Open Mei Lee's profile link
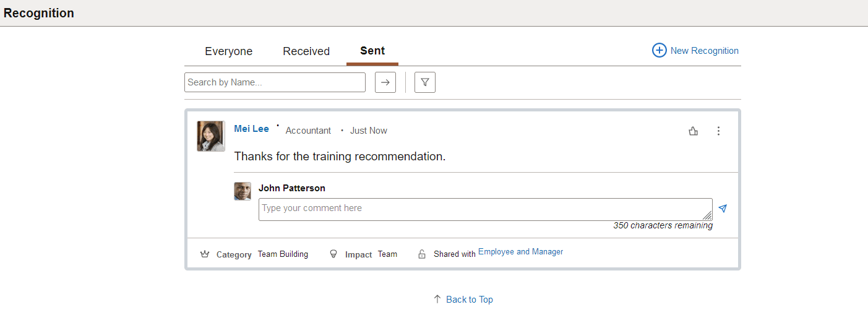This screenshot has height=320, width=868. (x=251, y=129)
